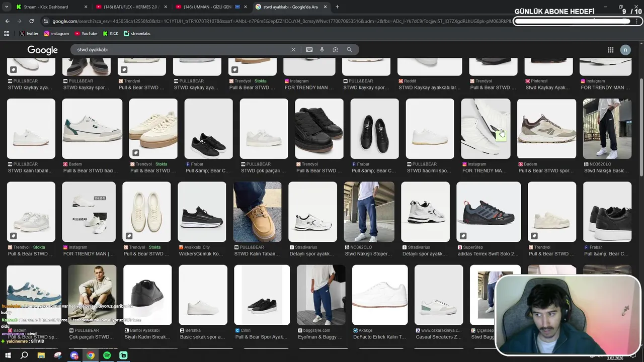Viewport: 644px width, 362px height.
Task: Open the STWD kalın tabanlı result link
Action: click(x=30, y=170)
